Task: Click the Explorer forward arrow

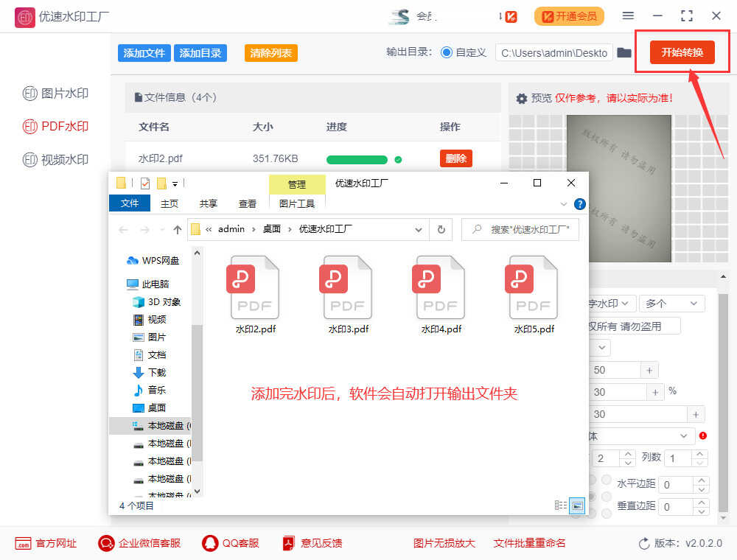Action: pyautogui.click(x=144, y=230)
